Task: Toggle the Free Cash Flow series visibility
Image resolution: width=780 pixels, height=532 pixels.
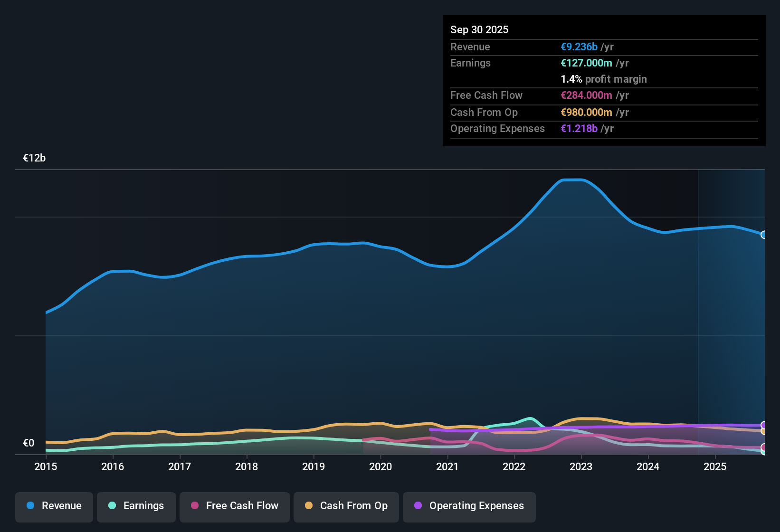Action: click(x=234, y=506)
